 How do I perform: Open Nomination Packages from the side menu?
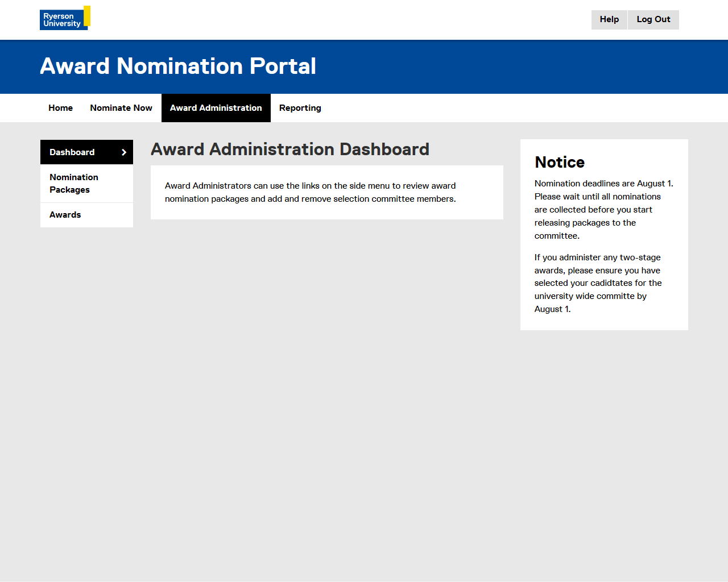pos(74,184)
